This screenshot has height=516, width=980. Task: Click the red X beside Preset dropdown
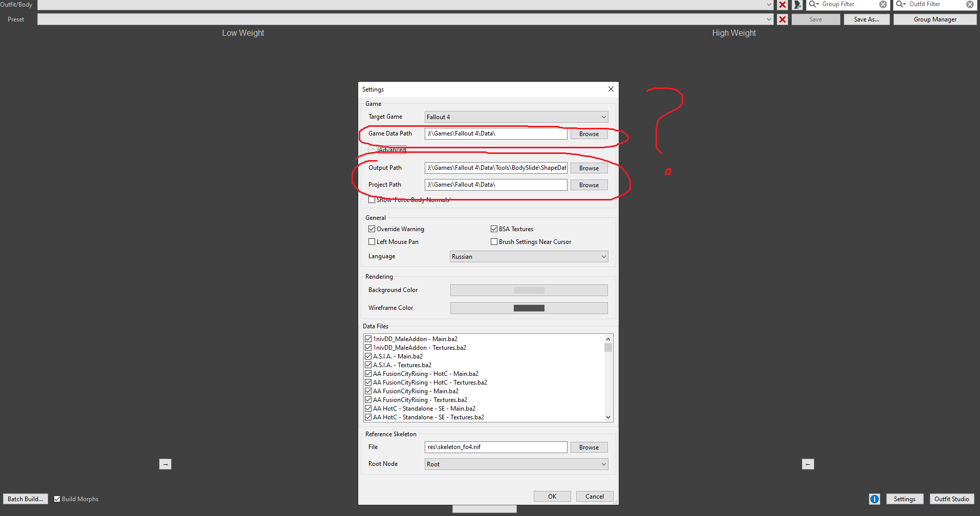coord(782,19)
